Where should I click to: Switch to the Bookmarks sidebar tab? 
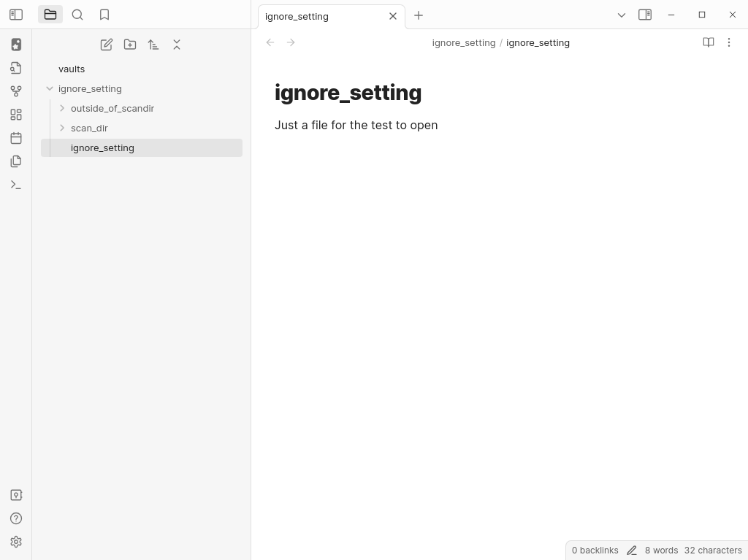coord(104,15)
